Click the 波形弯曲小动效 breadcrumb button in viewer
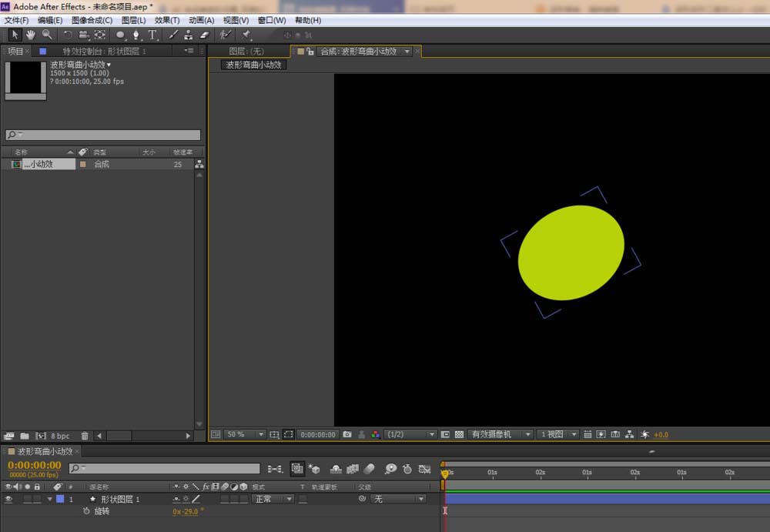 coord(254,65)
